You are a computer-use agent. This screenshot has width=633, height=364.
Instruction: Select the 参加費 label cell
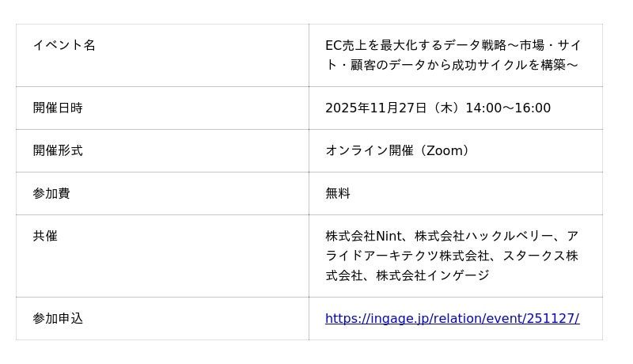51,193
